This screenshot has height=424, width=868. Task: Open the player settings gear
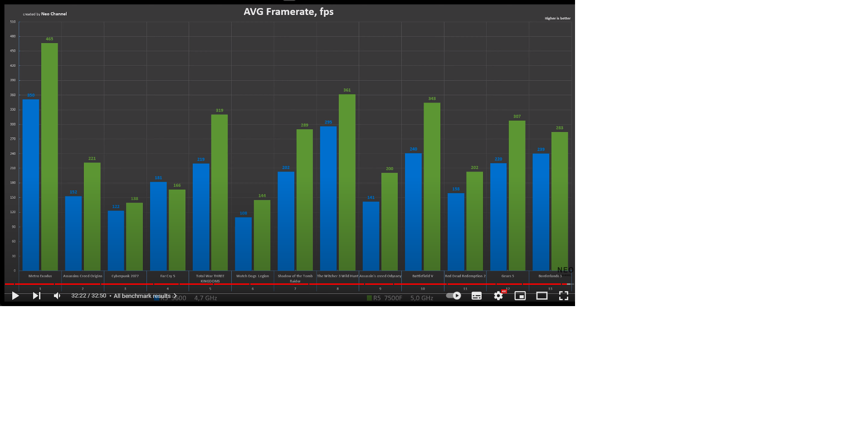498,296
